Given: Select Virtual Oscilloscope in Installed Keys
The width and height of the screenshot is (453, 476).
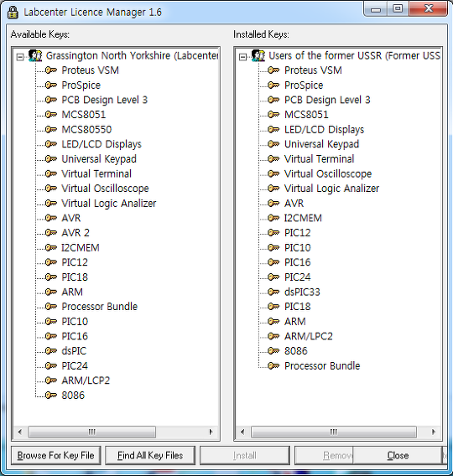Looking at the screenshot, I should (328, 173).
